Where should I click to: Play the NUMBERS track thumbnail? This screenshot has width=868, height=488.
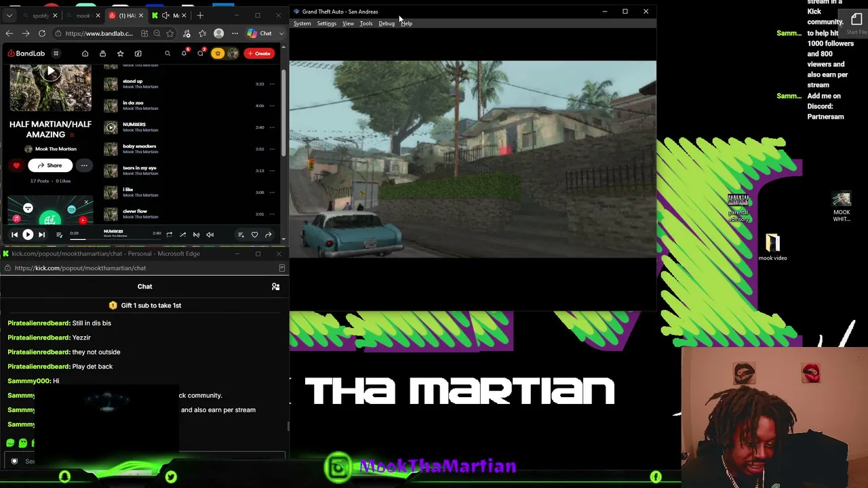click(111, 127)
